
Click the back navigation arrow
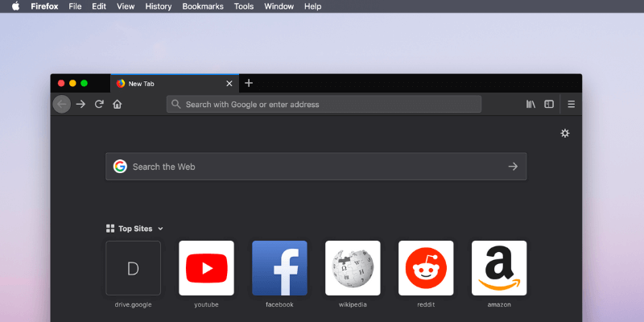tap(62, 105)
